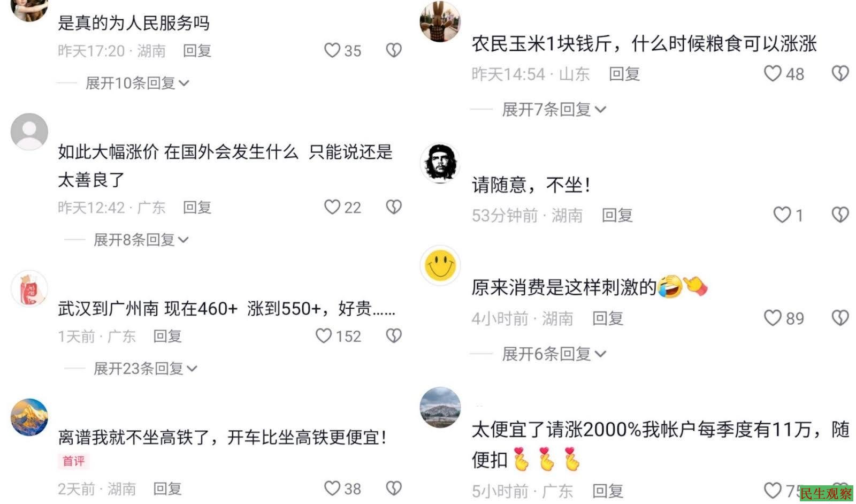Like the 请随意，不坐 comment
This screenshot has height=504, width=856.
[782, 215]
